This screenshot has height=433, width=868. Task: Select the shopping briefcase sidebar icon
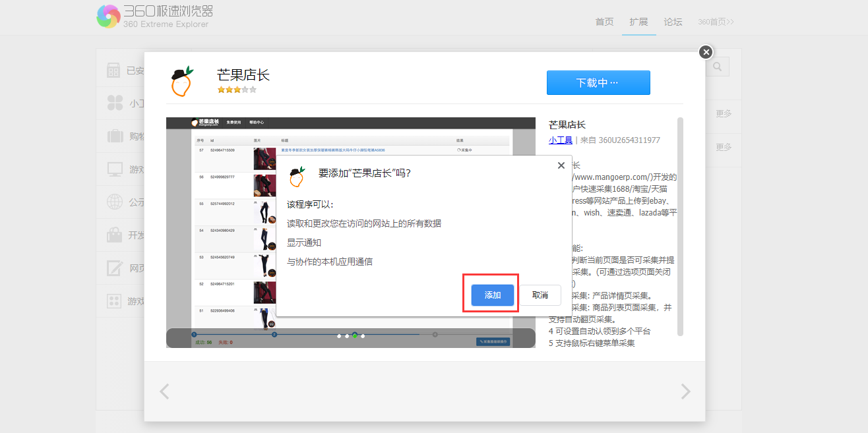[115, 136]
